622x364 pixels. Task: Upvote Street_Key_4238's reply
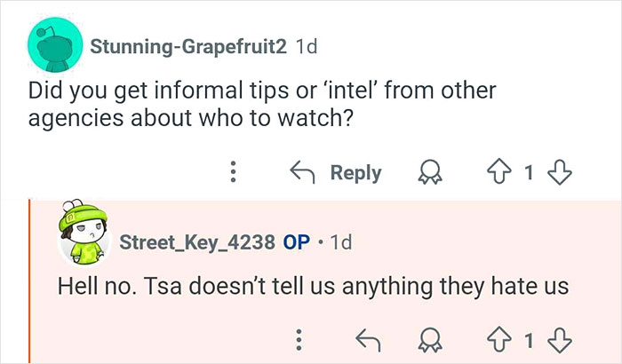pos(497,337)
